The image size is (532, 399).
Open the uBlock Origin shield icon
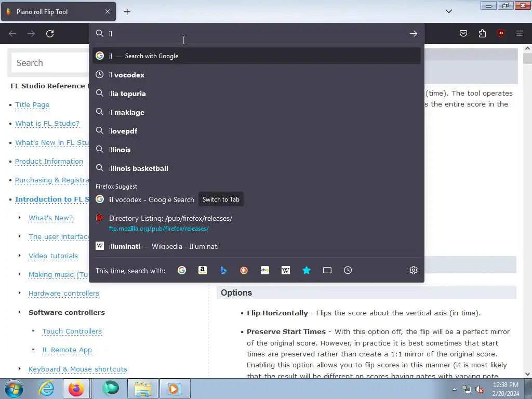(500, 33)
